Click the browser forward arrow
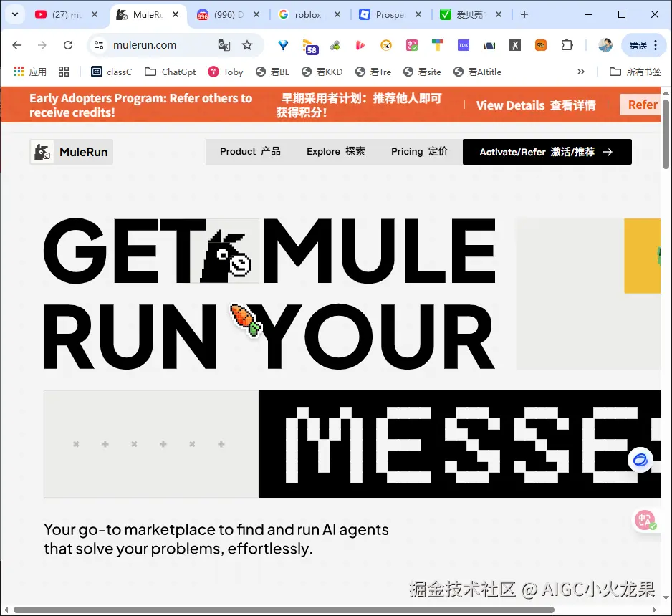 pos(42,45)
